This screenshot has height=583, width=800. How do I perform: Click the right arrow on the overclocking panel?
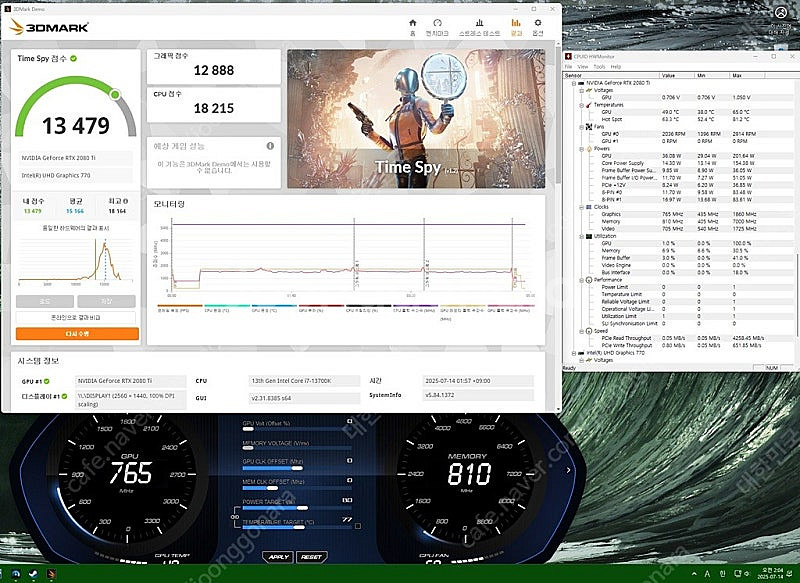[568, 470]
